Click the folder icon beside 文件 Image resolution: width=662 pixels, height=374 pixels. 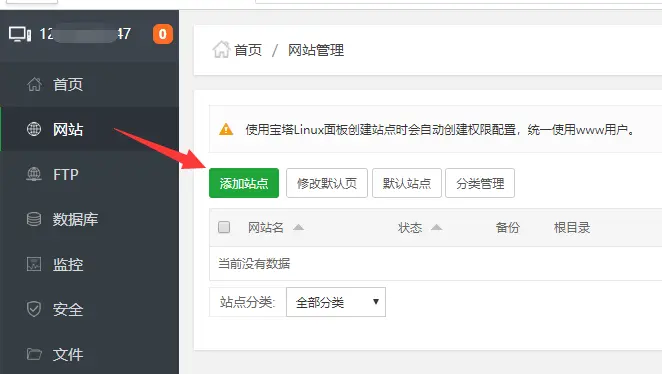coord(34,354)
